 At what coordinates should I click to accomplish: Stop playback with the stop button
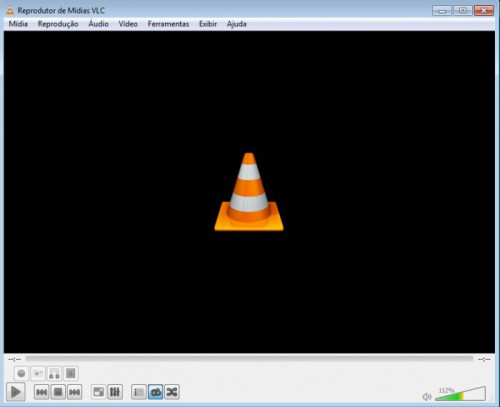pos(58,392)
